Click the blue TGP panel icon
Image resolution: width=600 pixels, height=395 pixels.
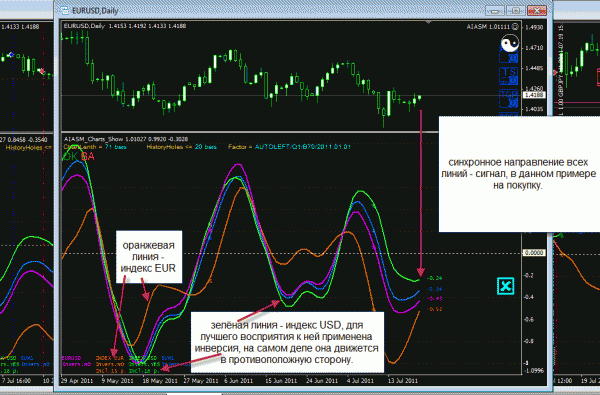509,98
